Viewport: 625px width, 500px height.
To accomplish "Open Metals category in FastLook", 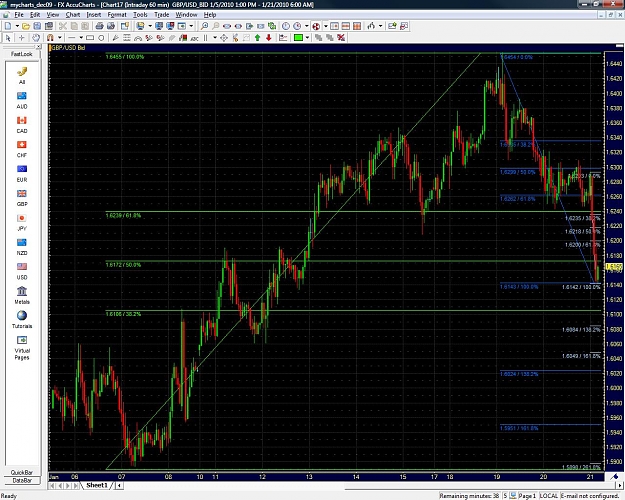I will click(x=22, y=295).
